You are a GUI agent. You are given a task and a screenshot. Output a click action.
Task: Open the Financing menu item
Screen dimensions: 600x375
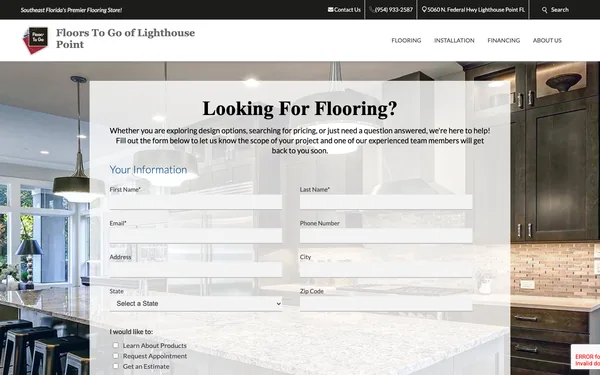(504, 40)
